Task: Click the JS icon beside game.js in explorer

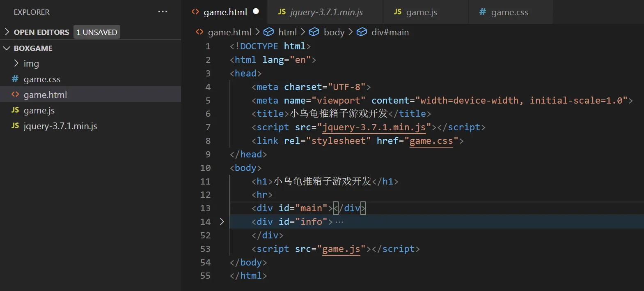Action: [x=15, y=110]
